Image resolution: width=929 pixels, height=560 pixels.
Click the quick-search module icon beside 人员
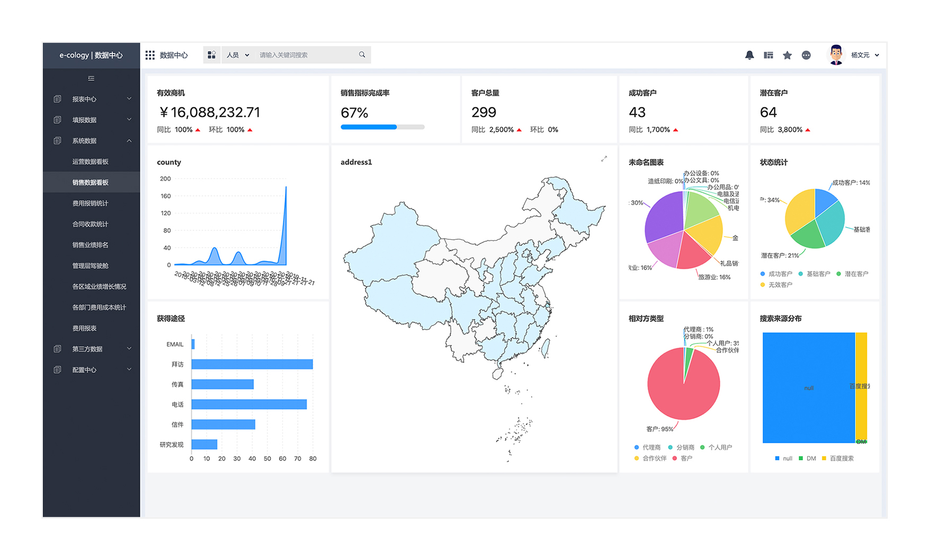[x=212, y=55]
